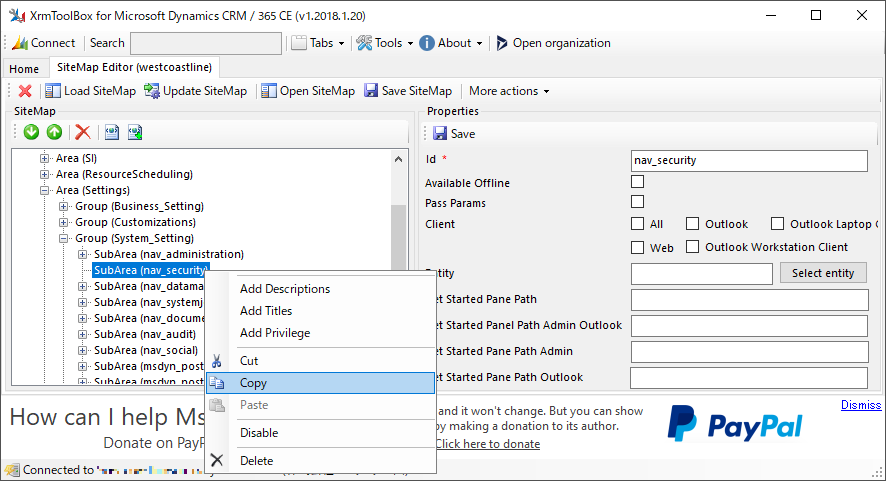
Task: Click the Connect toolbar icon
Action: (21, 43)
